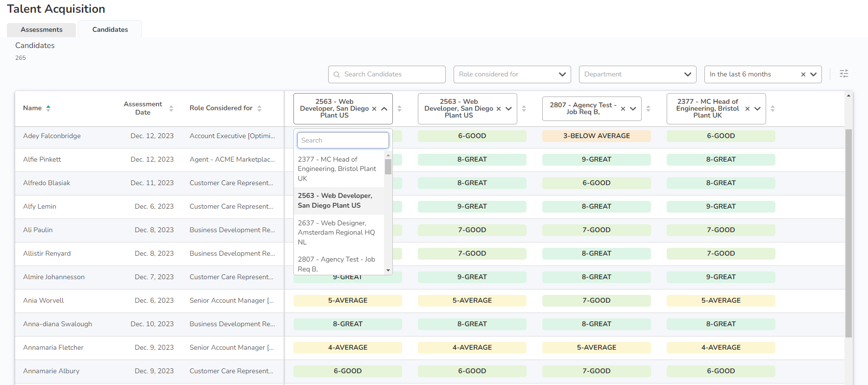
Task: Select the Candidates tab
Action: click(110, 30)
